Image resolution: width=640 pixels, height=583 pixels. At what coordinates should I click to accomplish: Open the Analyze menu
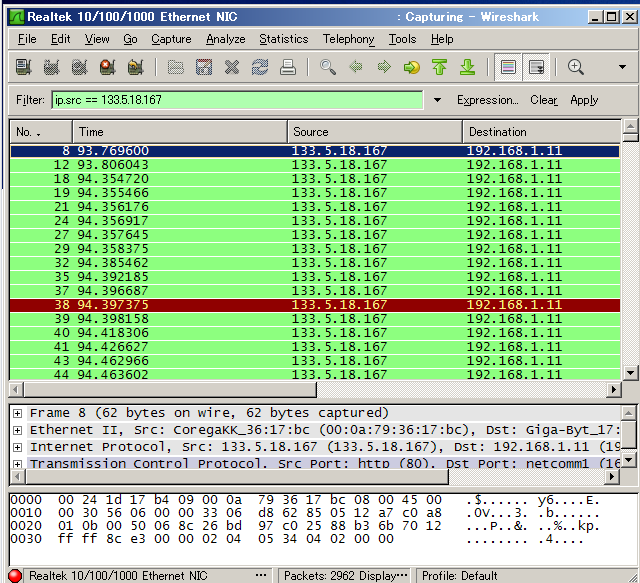226,39
